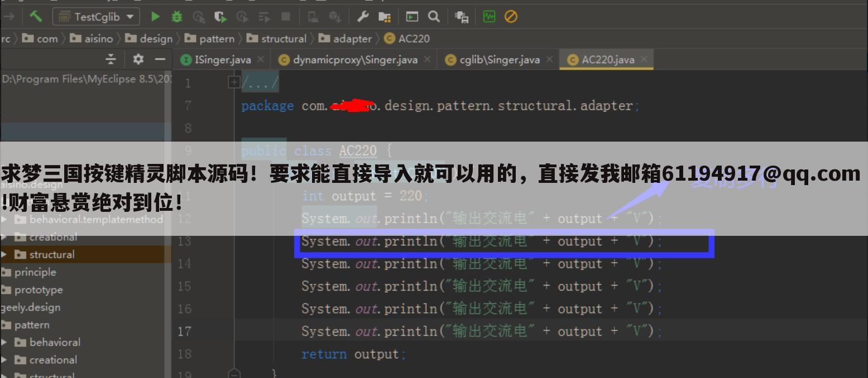Open Project Structure folder icon in toolbar
Screen dimensions: 868x378
click(x=385, y=17)
